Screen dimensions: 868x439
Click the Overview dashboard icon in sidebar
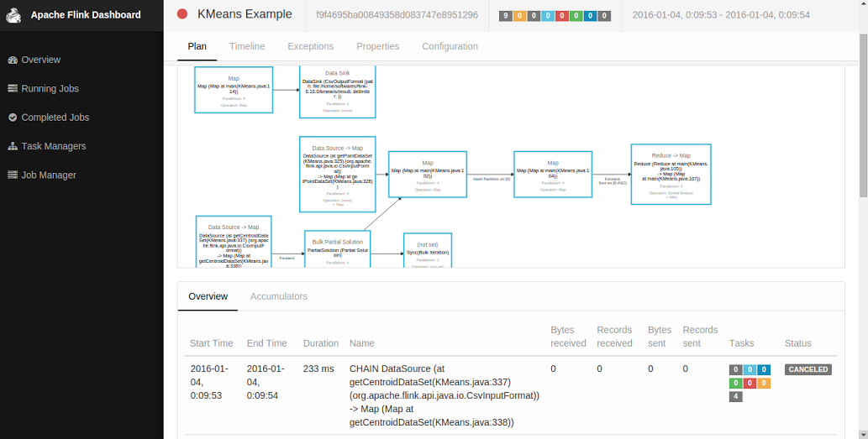point(13,60)
